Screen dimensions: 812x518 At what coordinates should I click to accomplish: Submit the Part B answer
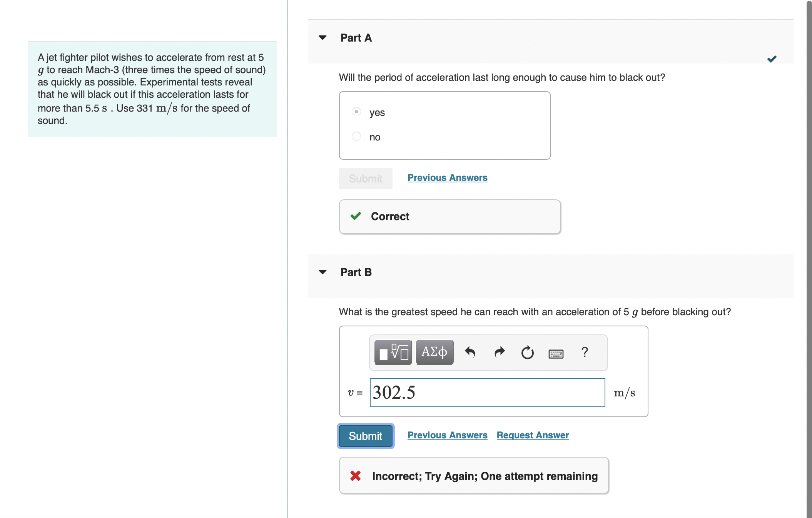coord(365,436)
